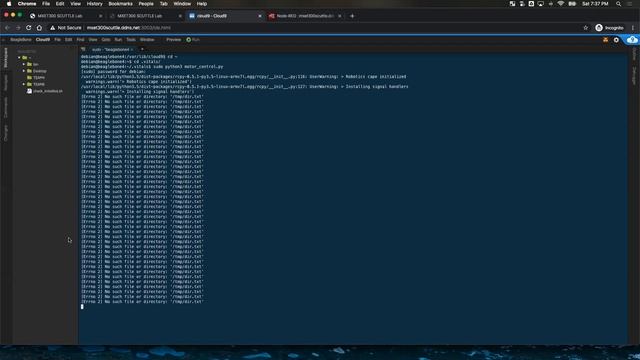This screenshot has width=640, height=360.
Task: Go back in Chrome history
Action: [7, 28]
